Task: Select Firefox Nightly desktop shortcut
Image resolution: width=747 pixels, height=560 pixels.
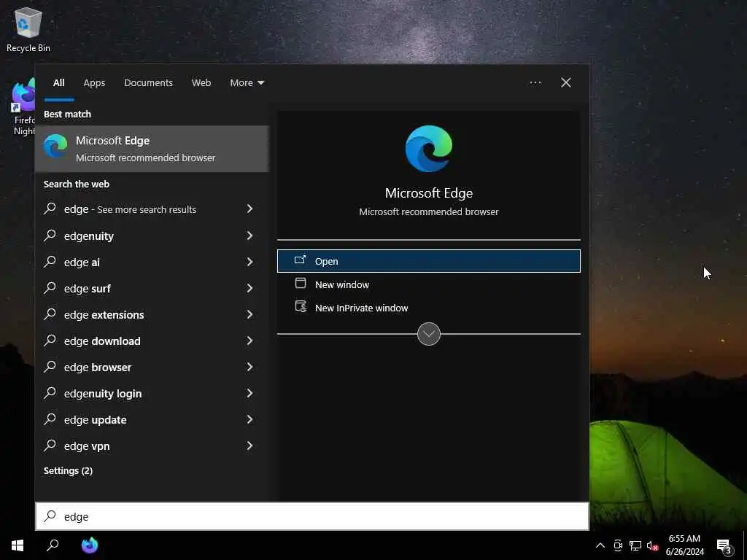Action: tap(23, 108)
